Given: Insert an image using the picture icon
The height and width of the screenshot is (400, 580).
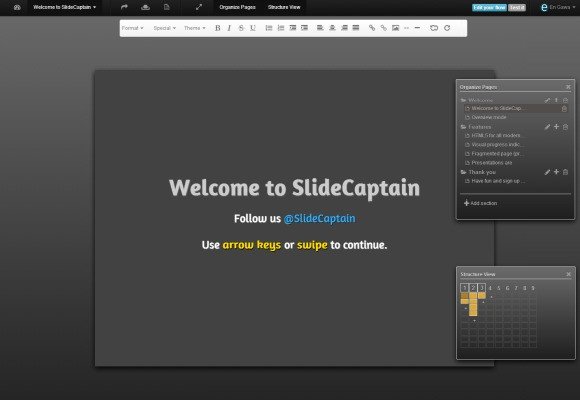Looking at the screenshot, I should pyautogui.click(x=395, y=28).
